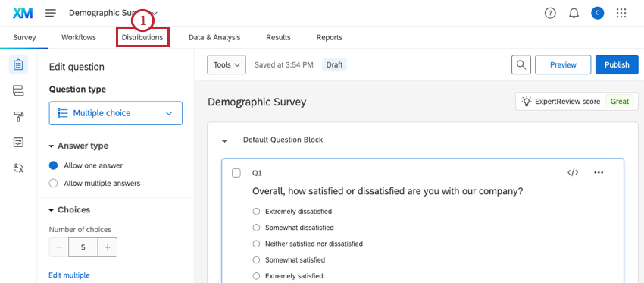Click the Draft status label
Image resolution: width=644 pixels, height=283 pixels.
coord(334,64)
